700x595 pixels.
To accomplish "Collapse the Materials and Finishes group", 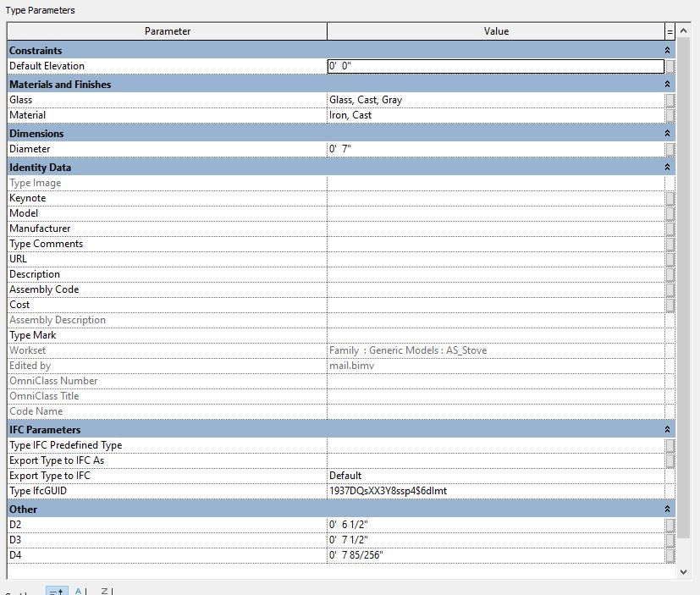I will (x=668, y=85).
